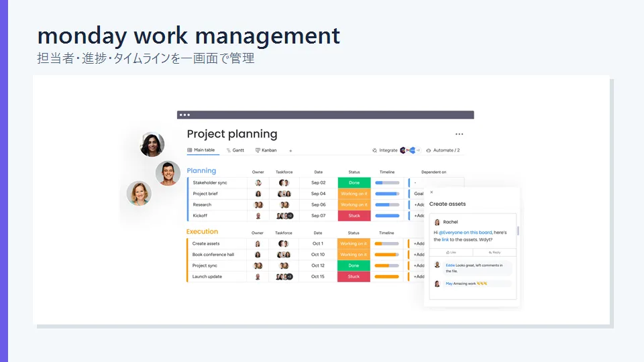
Task: Select the Launch update task
Action: 207,277
